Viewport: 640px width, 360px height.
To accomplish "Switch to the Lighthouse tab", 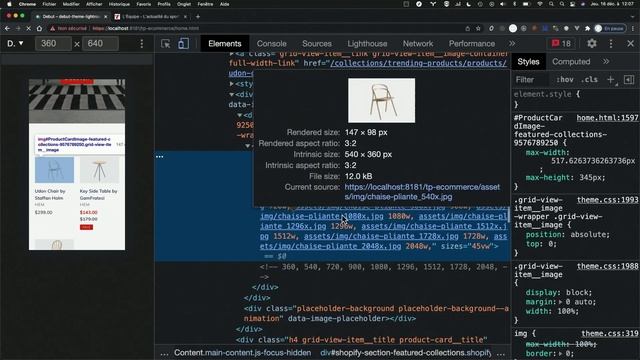I will [367, 44].
